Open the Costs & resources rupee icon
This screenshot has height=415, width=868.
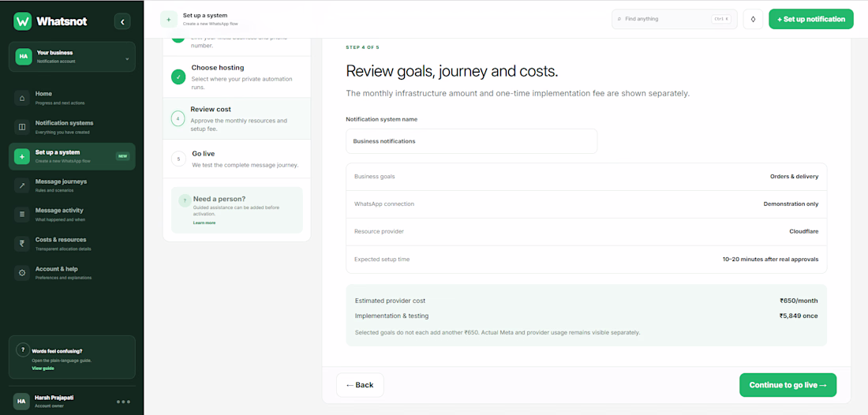[22, 244]
